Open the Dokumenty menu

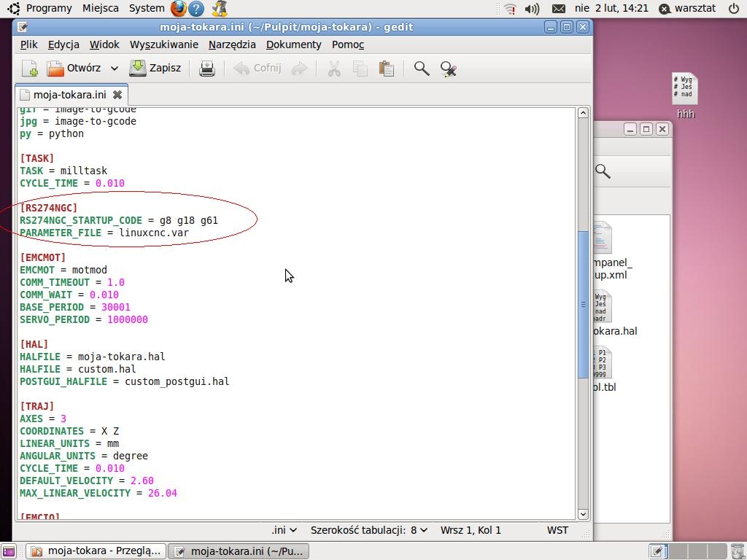pos(293,44)
